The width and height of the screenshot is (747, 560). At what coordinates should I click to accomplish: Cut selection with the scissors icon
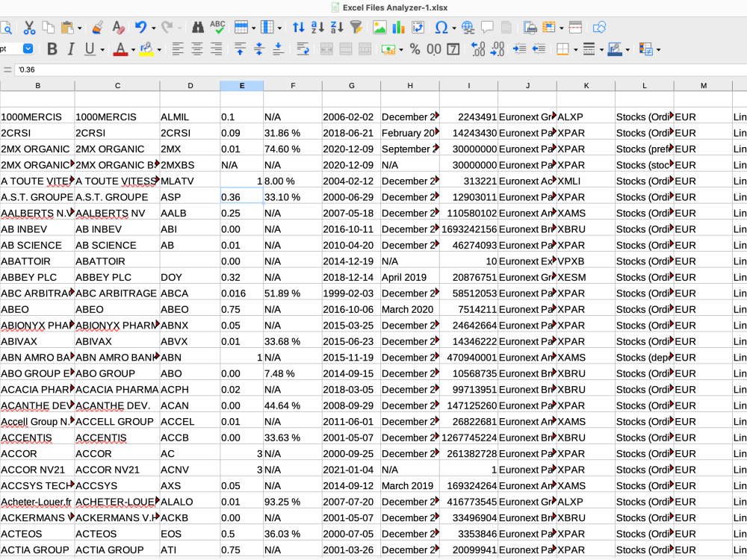[30, 28]
